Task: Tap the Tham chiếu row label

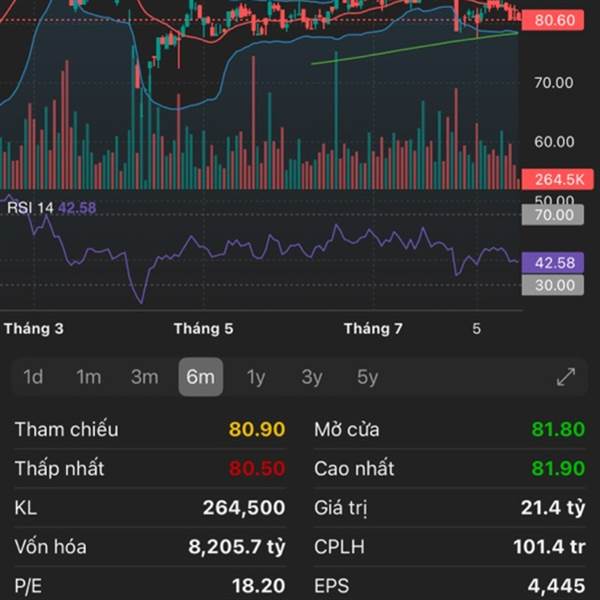Action: click(x=67, y=429)
